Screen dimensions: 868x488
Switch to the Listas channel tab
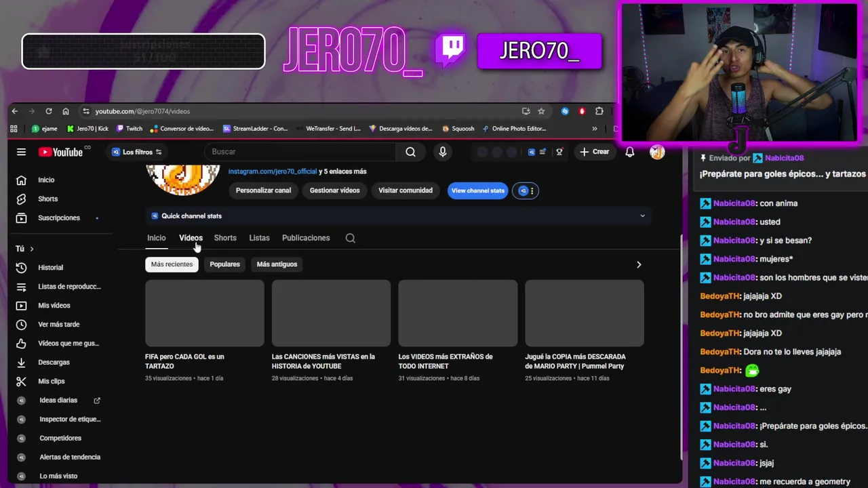[x=259, y=238]
